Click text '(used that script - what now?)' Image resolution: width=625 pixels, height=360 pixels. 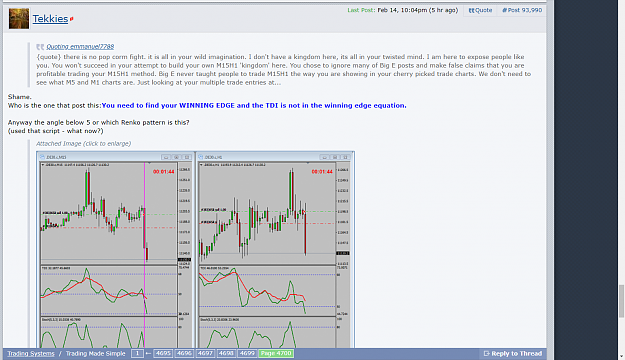[55, 131]
